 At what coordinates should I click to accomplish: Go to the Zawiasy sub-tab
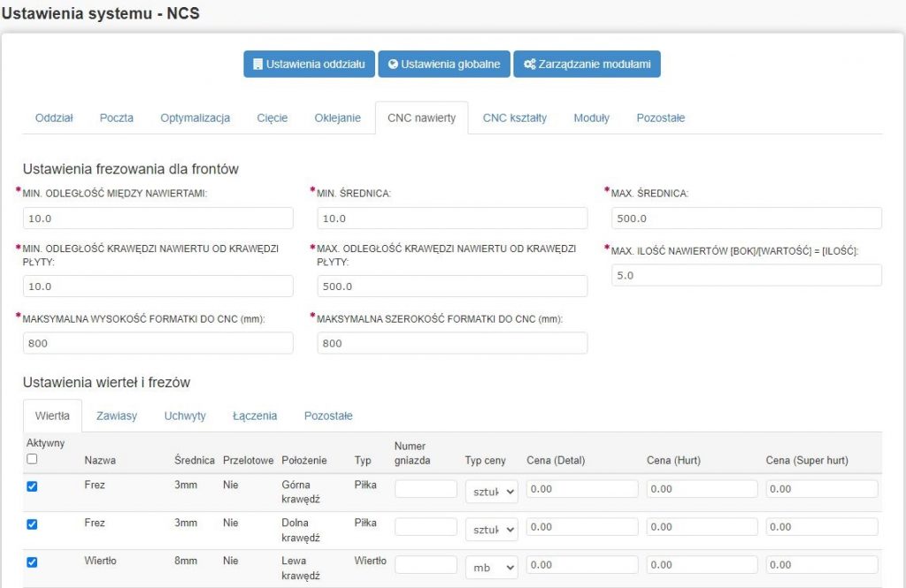(x=116, y=416)
